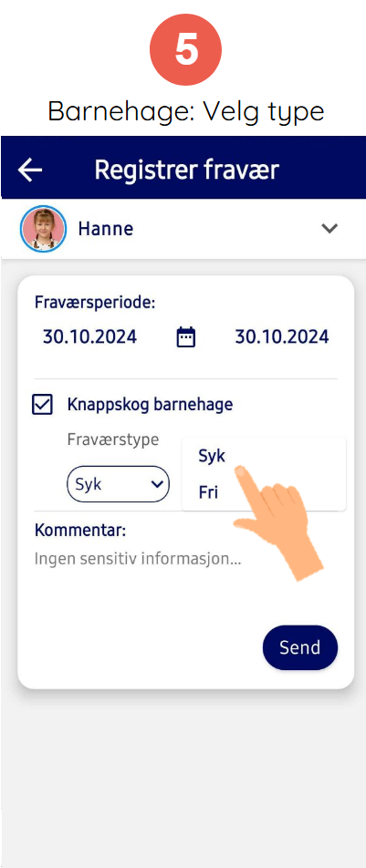366x868 pixels.
Task: Expand the child selector chevron beside Hanne
Action: click(x=330, y=228)
